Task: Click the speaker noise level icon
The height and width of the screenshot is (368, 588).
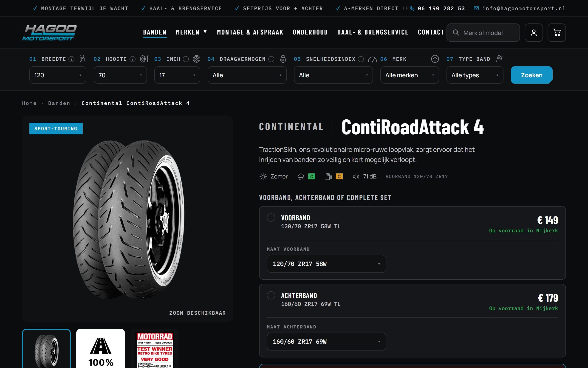Action: (356, 176)
